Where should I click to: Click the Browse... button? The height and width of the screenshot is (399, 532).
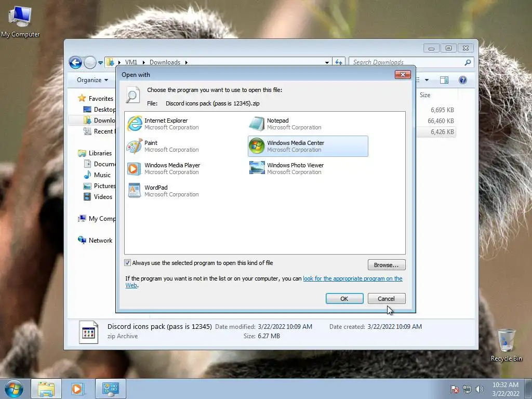tap(387, 264)
